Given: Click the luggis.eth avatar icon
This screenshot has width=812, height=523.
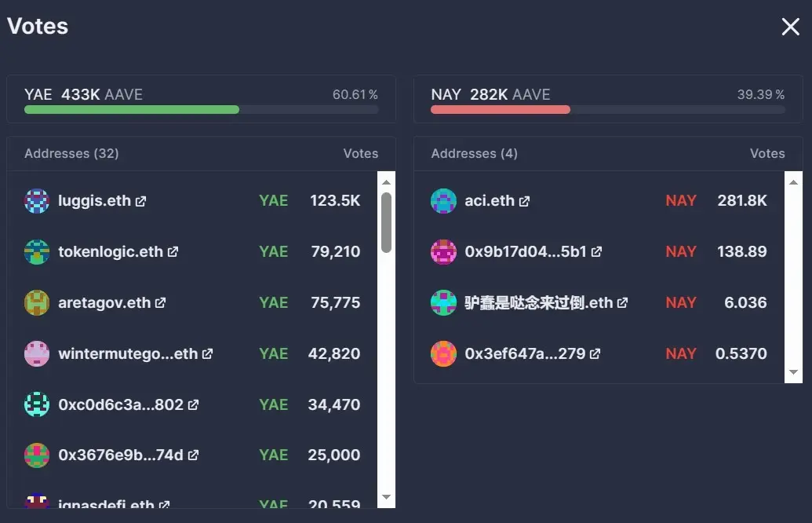Looking at the screenshot, I should (x=36, y=200).
